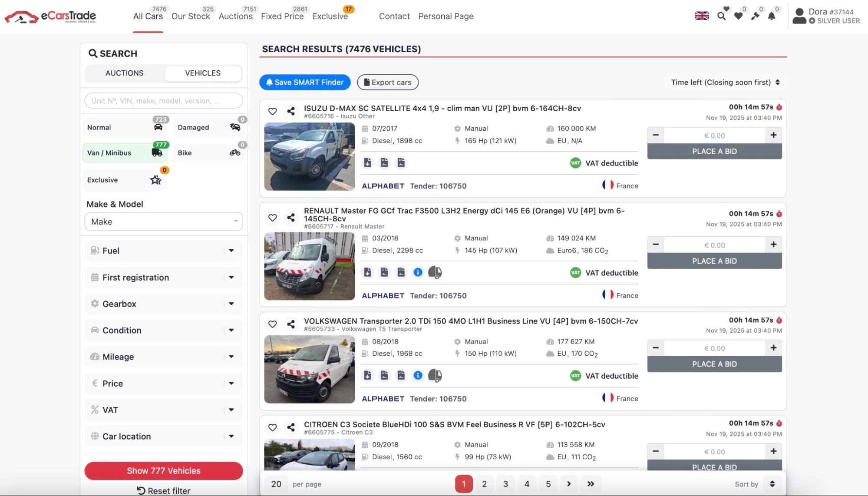
Task: Download first document icon for ISUZU D-MAX
Action: pos(367,162)
